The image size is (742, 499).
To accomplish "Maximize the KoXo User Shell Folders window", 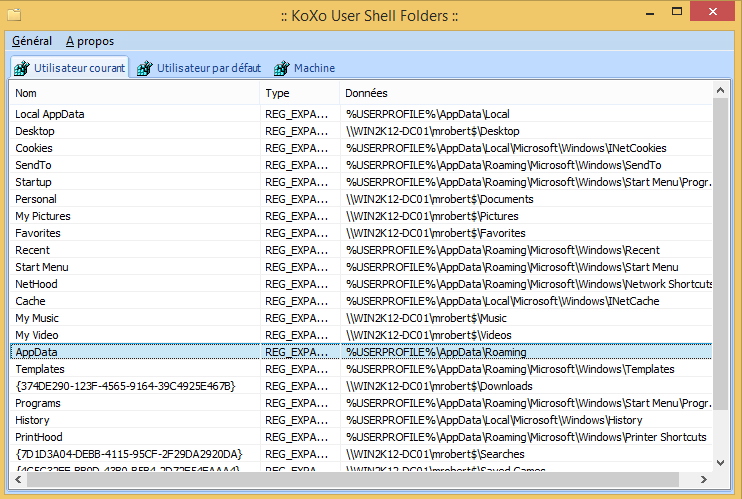I will coord(677,11).
